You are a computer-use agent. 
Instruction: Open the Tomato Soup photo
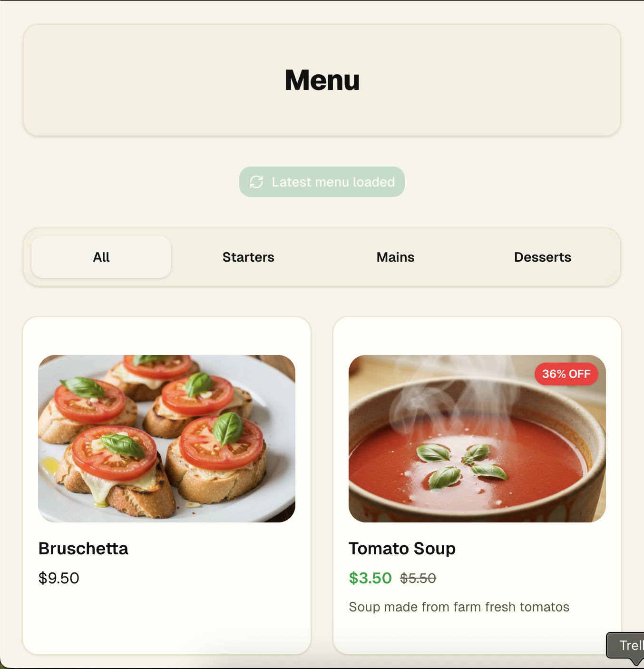click(x=477, y=439)
